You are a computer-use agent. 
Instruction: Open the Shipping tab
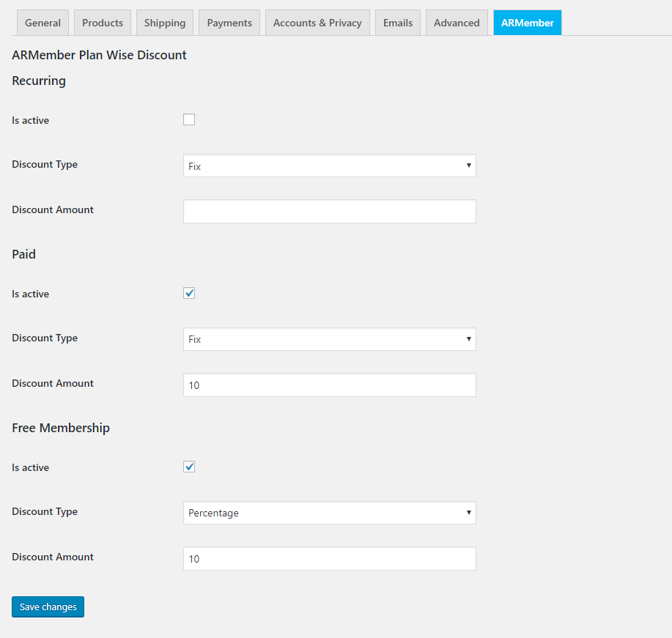pos(165,23)
